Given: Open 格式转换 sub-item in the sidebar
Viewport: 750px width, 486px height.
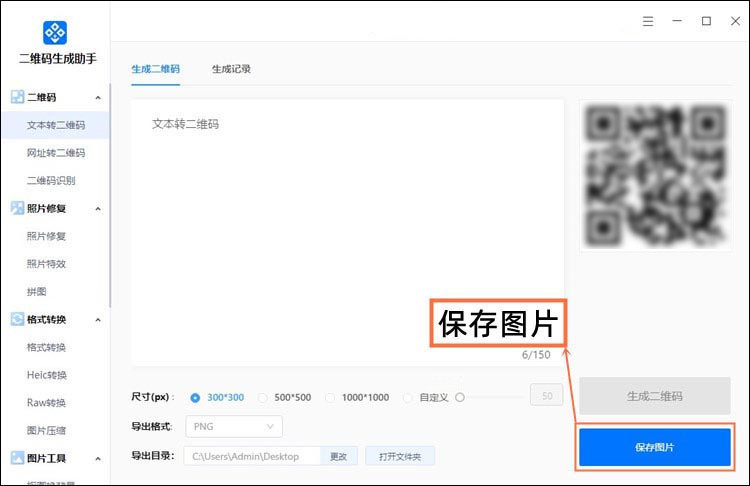Looking at the screenshot, I should tap(46, 347).
